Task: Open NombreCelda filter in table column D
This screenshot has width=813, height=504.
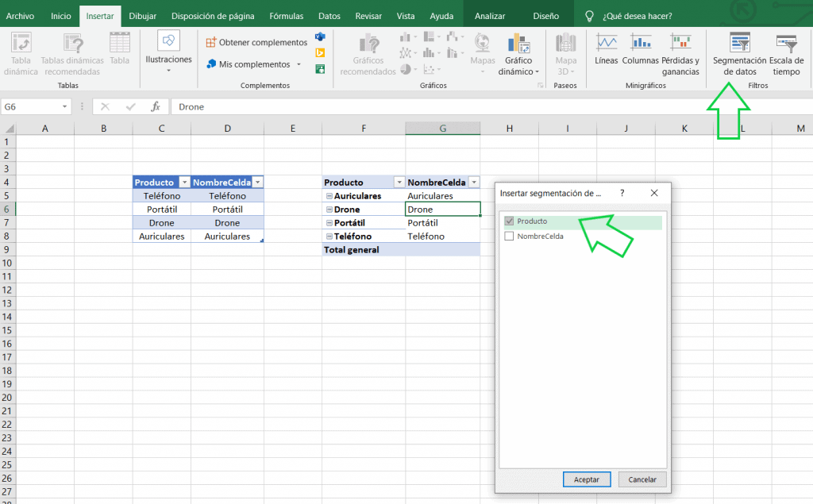Action: coord(258,183)
